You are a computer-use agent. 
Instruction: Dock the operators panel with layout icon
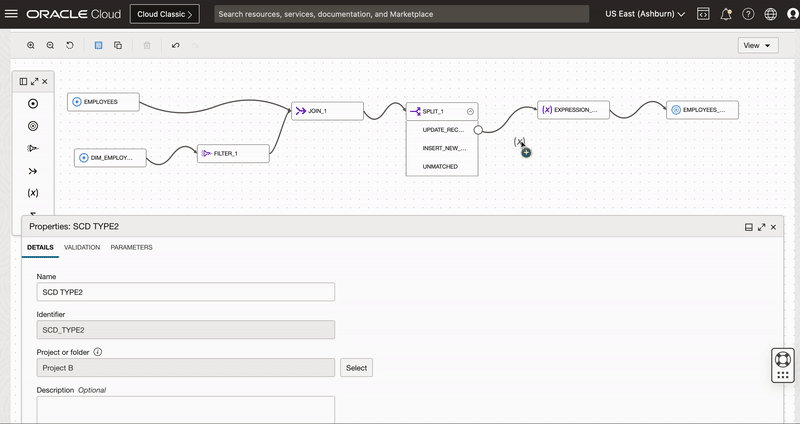[23, 82]
